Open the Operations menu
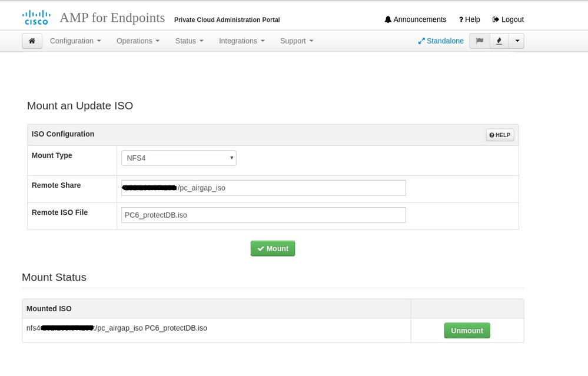This screenshot has width=588, height=376. [138, 41]
